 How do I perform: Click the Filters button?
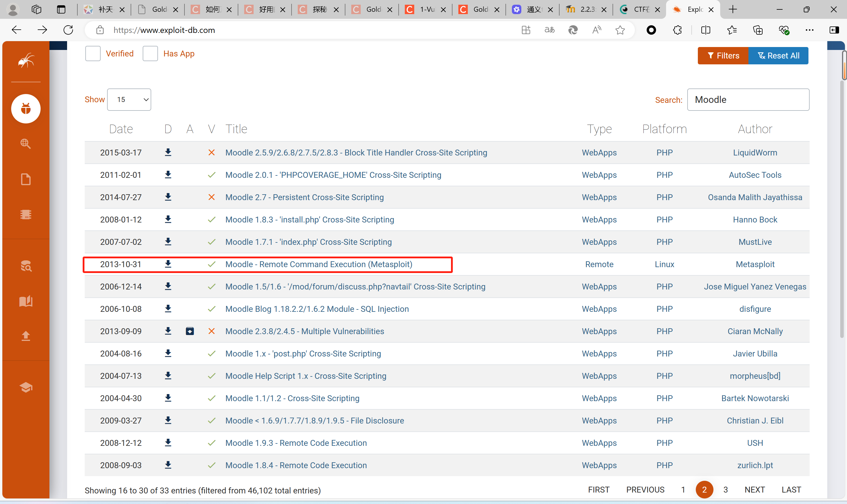point(723,56)
